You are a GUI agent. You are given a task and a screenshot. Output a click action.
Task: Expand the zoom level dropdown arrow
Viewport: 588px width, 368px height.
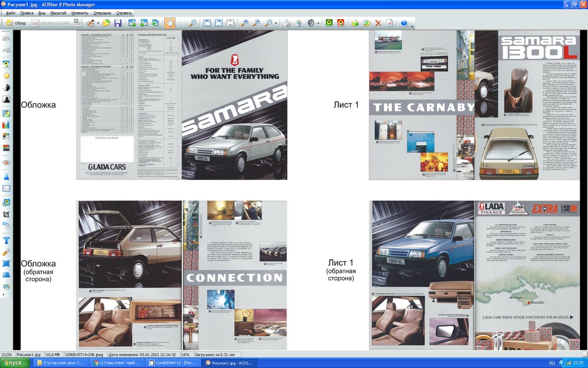point(276,23)
